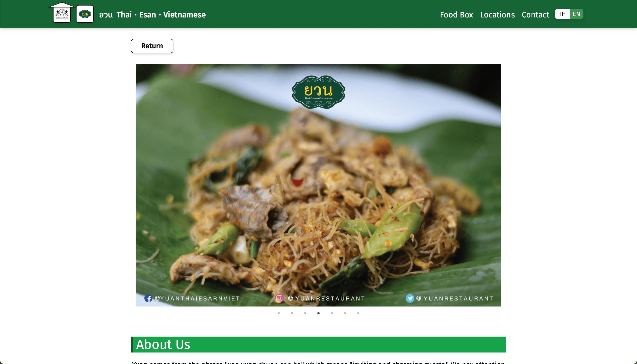The width and height of the screenshot is (637, 364).
Task: Open the Locations page
Action: (497, 15)
